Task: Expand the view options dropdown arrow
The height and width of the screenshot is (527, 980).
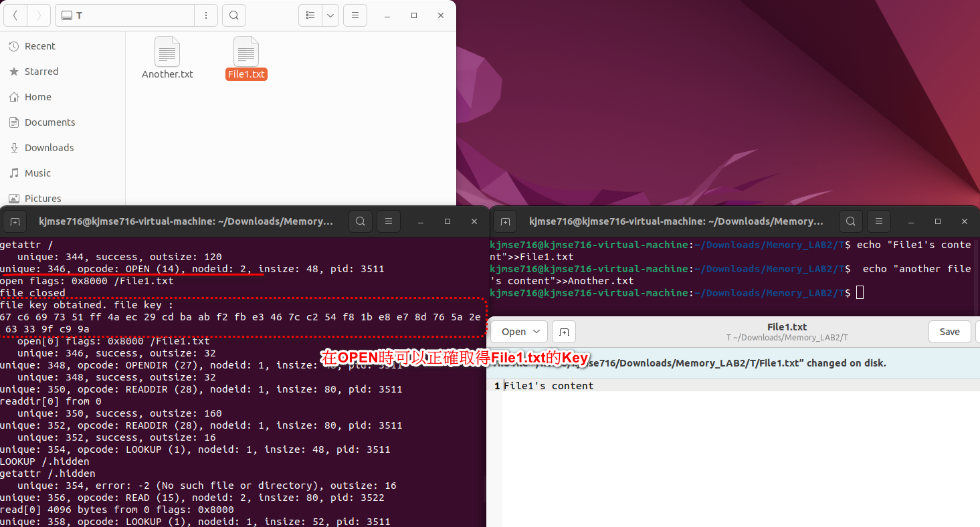Action: coord(330,15)
